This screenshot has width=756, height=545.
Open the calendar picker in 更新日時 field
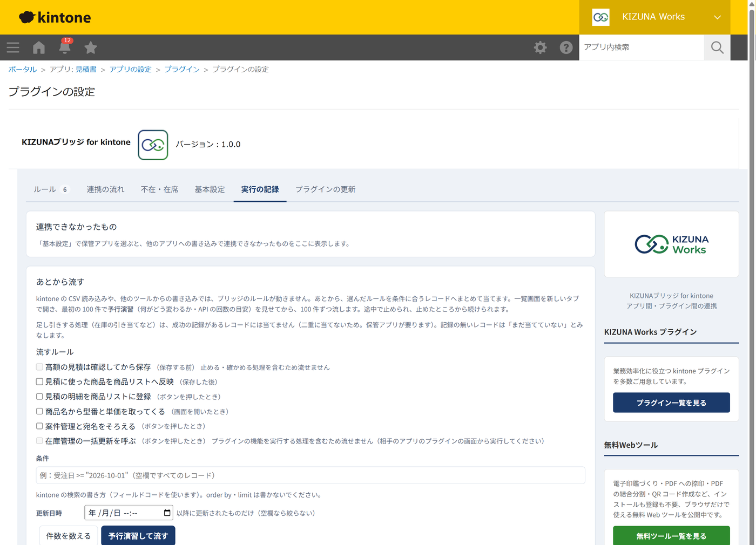tap(167, 513)
